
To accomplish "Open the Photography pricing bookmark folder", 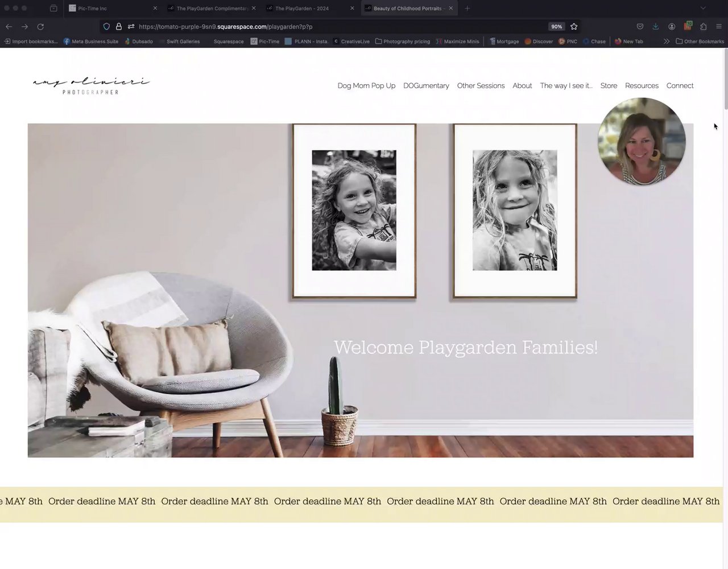I will click(x=403, y=42).
